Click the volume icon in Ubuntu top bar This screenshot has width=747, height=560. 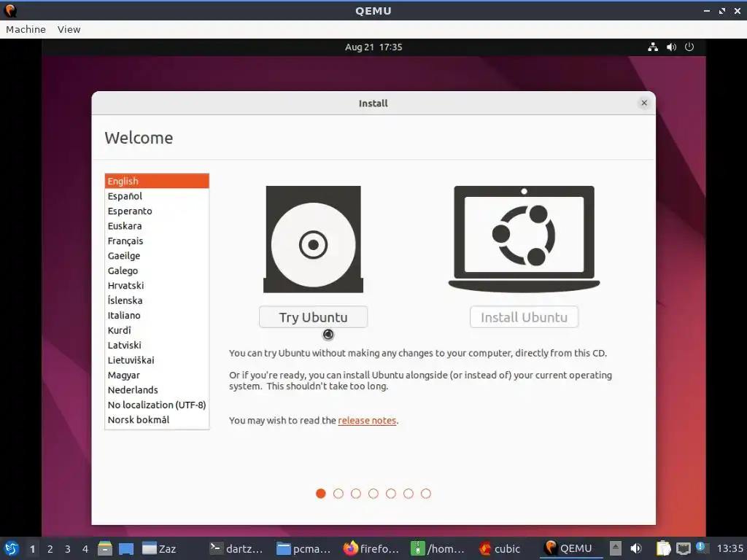click(x=671, y=47)
